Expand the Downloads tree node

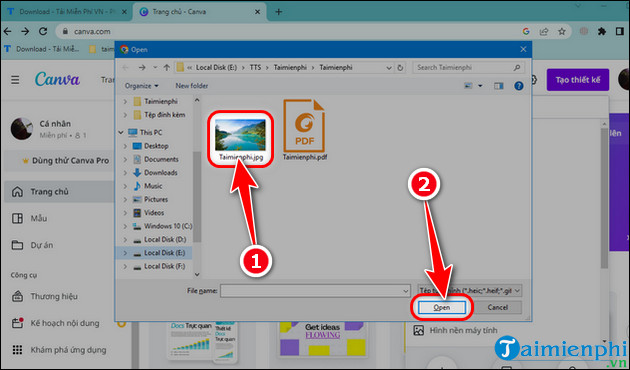(x=125, y=172)
